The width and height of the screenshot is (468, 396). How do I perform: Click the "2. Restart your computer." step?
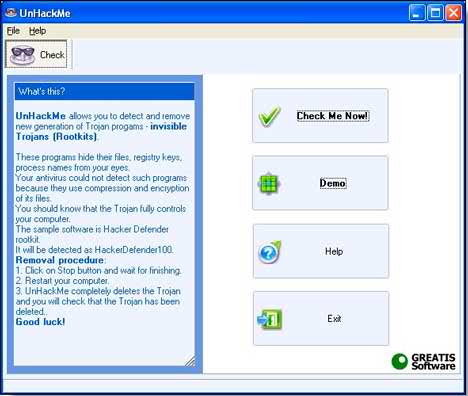click(62, 281)
